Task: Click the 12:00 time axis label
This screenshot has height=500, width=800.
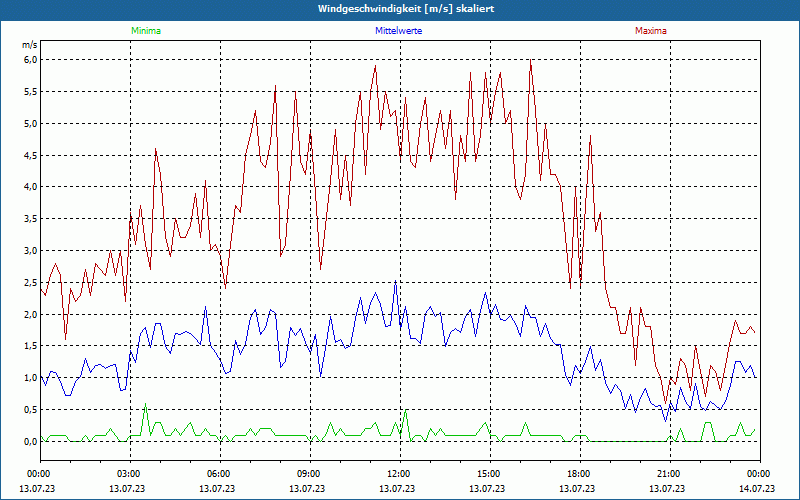Action: coord(401,474)
